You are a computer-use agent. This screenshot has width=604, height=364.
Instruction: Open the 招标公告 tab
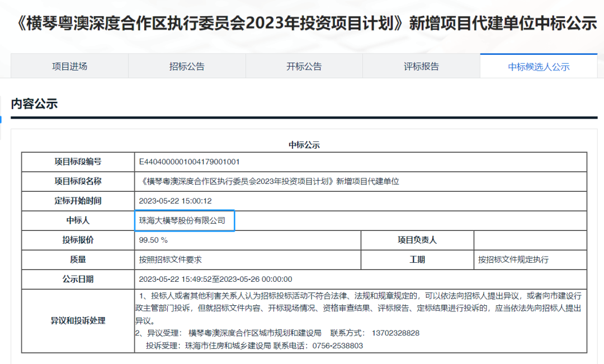(187, 66)
